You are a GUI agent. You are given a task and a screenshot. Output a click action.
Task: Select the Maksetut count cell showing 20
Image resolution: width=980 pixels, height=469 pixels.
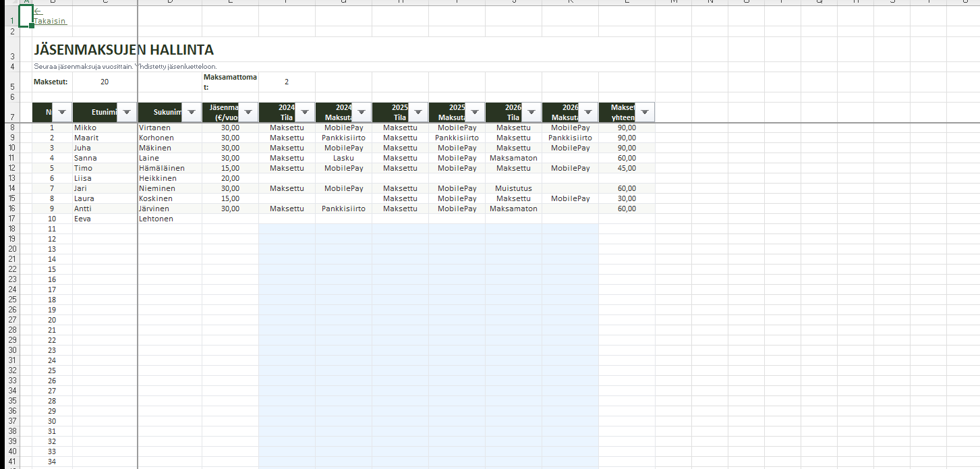click(104, 82)
